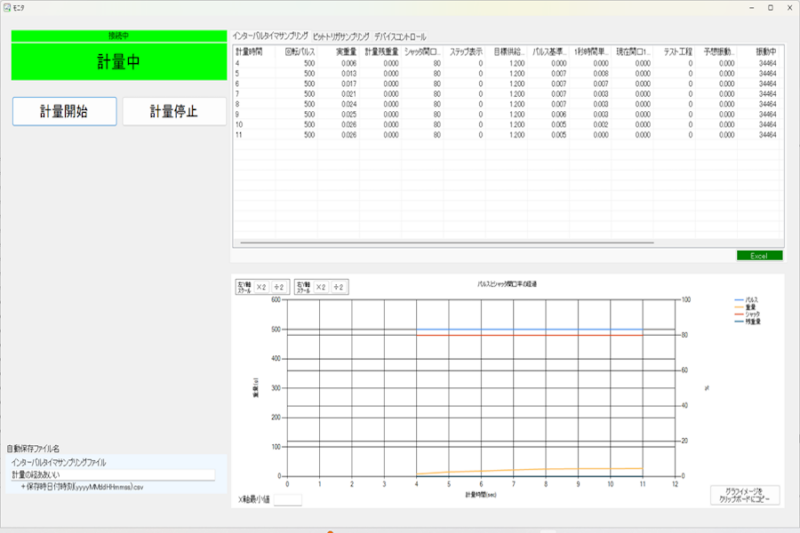Click the chart title above the graph
Viewport: 800px width, 533px height.
point(507,284)
